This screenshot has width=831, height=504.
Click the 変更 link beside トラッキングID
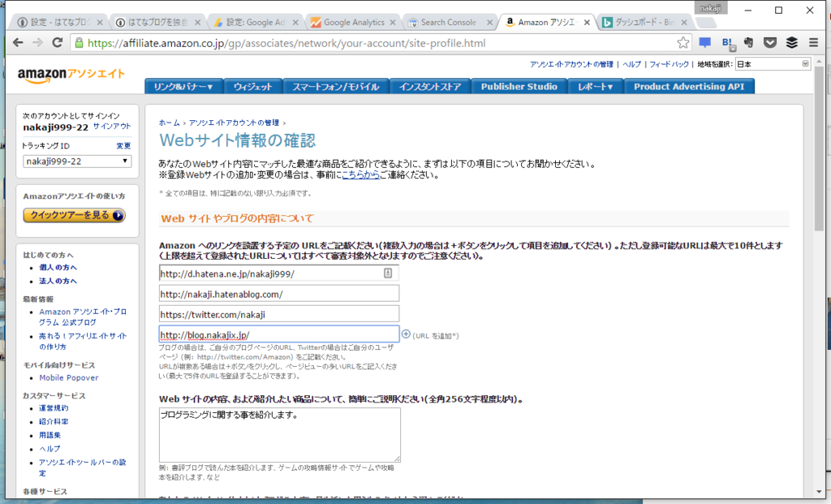pyautogui.click(x=123, y=146)
